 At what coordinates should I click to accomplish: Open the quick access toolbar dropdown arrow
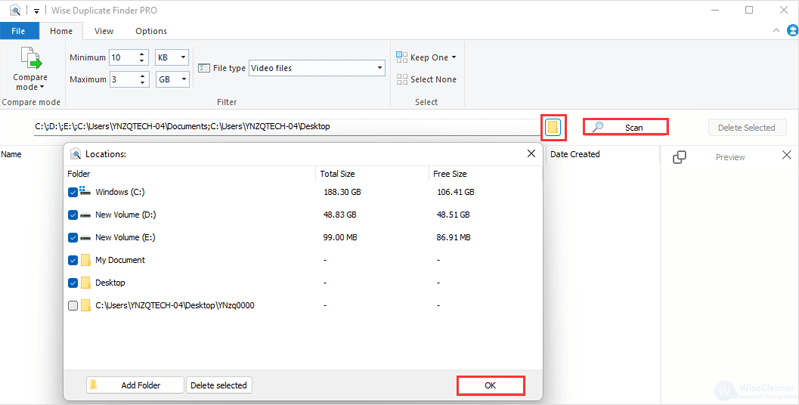point(37,11)
